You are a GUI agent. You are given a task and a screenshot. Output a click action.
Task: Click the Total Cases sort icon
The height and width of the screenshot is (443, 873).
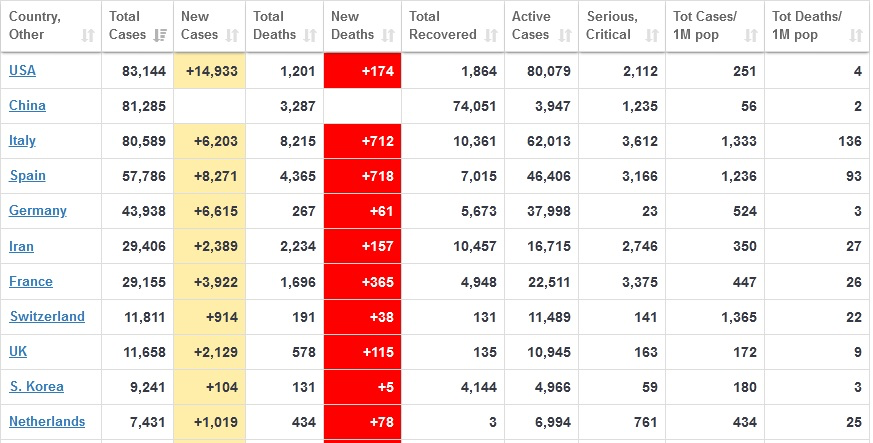pos(160,36)
